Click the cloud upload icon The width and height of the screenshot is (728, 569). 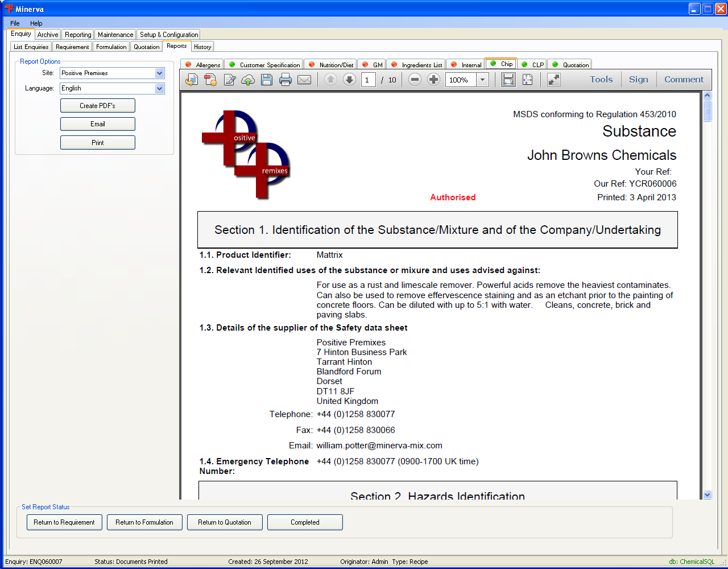click(x=248, y=80)
